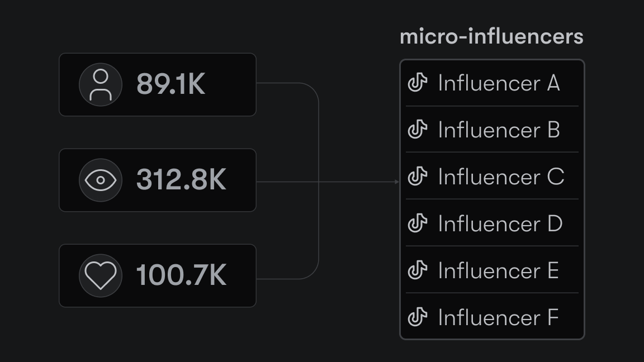The height and width of the screenshot is (362, 644).
Task: Click TikTok icon beside Influencer D
Action: coord(417,223)
